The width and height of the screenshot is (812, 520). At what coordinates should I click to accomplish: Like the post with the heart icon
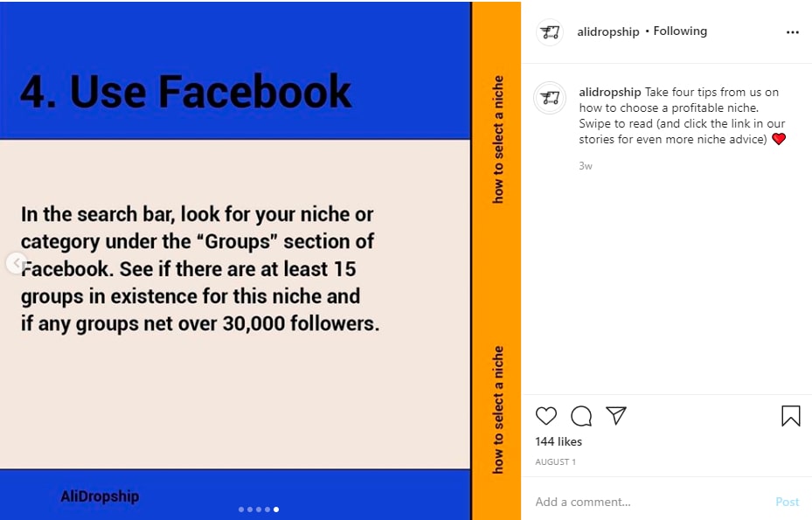(545, 416)
